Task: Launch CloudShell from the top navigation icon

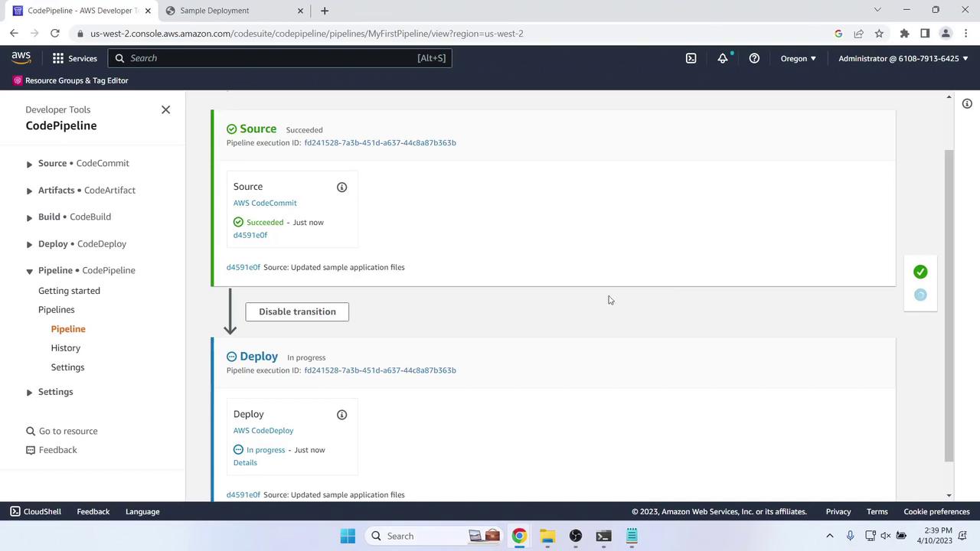Action: tap(691, 58)
